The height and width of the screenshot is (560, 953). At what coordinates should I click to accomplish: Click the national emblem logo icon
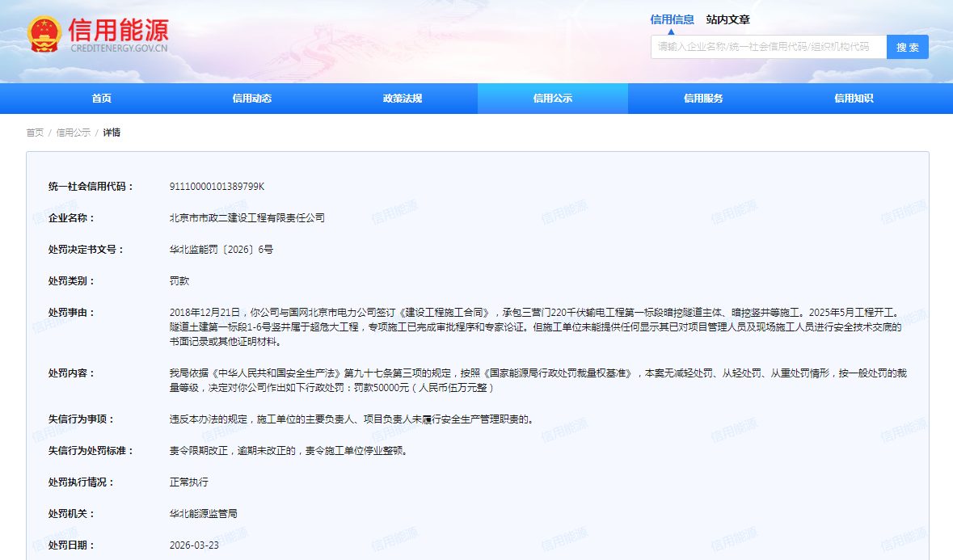44,35
